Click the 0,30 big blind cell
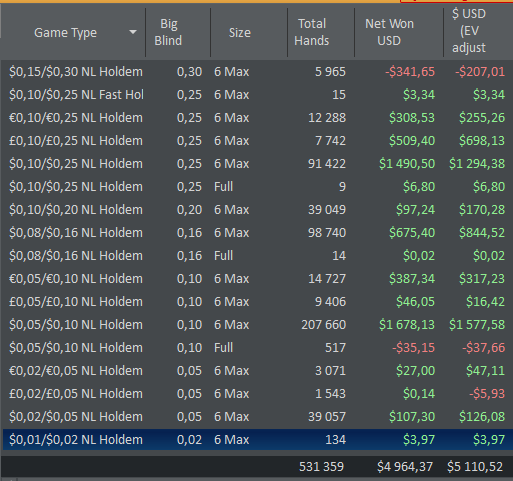This screenshot has height=481, width=513. click(x=189, y=72)
